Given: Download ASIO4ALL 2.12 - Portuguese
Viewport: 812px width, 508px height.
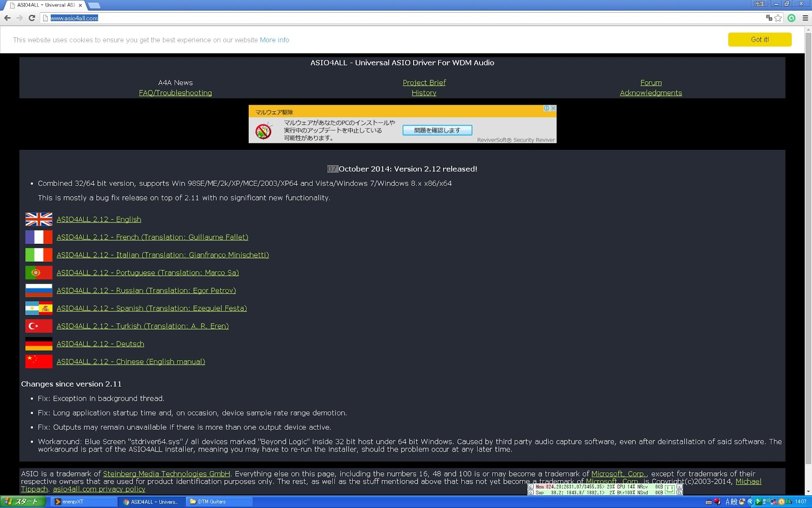Looking at the screenshot, I should pos(148,273).
